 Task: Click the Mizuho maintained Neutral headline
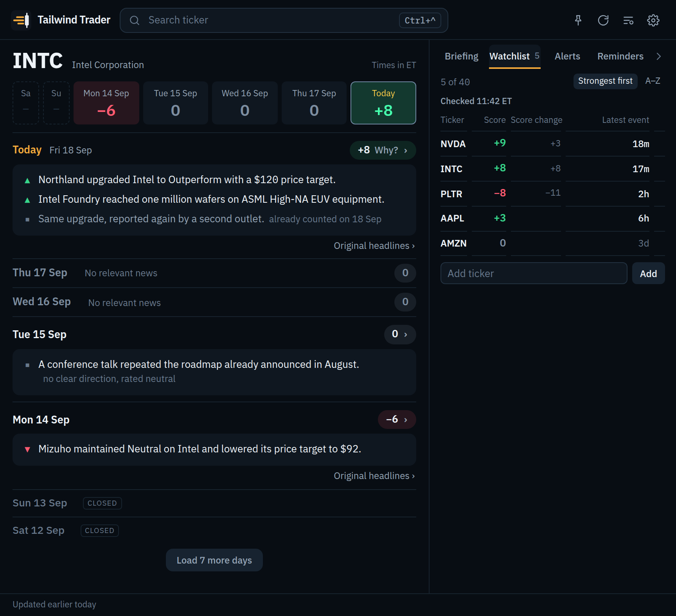[x=200, y=449]
